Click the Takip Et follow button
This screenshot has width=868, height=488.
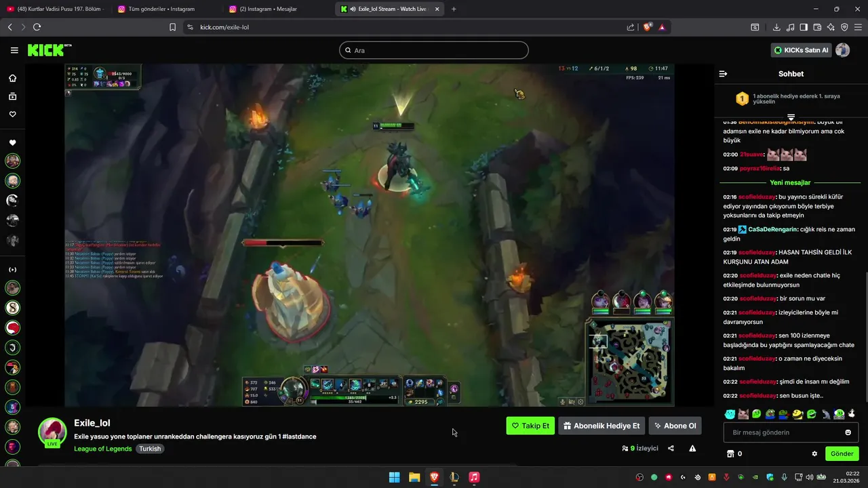[530, 426]
